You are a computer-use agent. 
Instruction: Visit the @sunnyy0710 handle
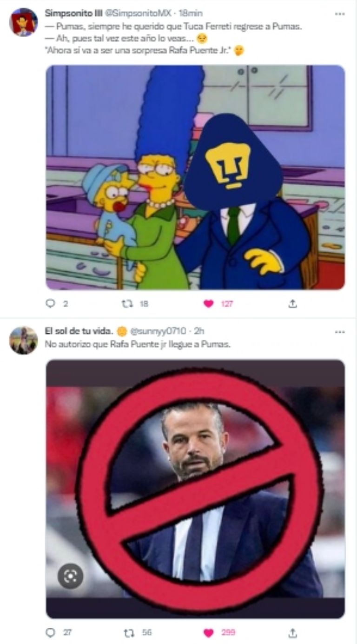click(x=160, y=331)
